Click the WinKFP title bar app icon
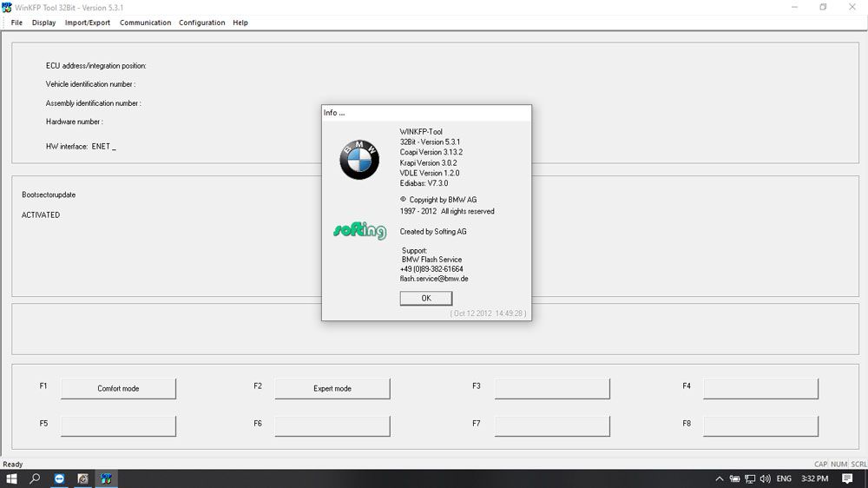This screenshot has height=488, width=868. tap(7, 7)
